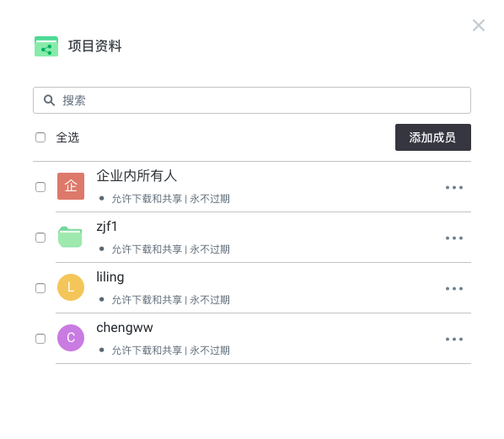Screen dimensions: 504x439
Task: Check the box for 企业内所有人
Action: tap(40, 187)
